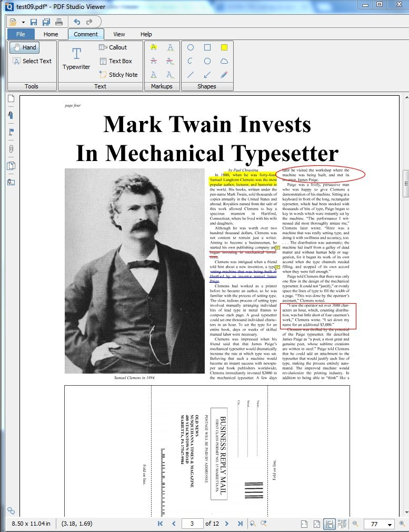Toggle the Hand tool
The height and width of the screenshot is (532, 409).
pos(25,47)
